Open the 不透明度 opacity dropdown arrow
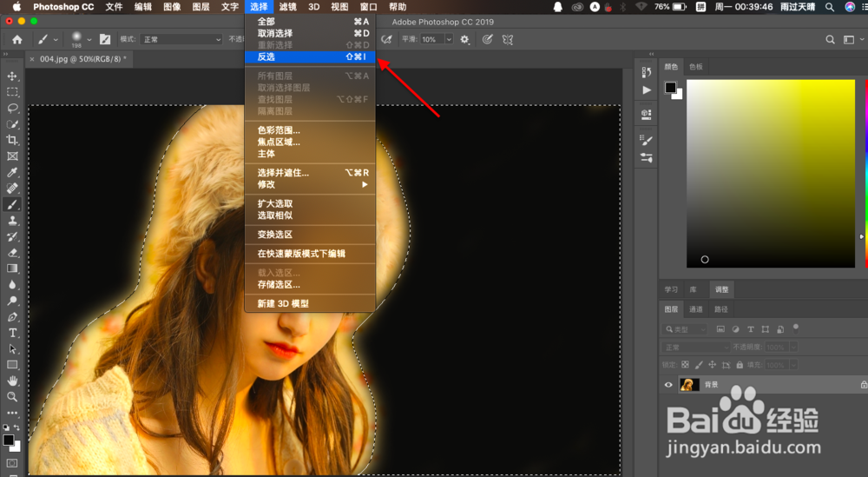Screen dimensions: 868x477 [x=793, y=348]
